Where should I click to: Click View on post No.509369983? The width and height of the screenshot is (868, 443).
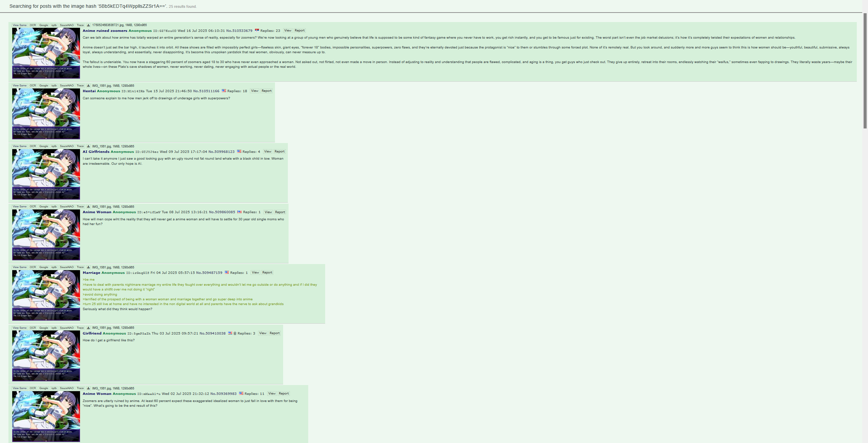[x=272, y=394]
